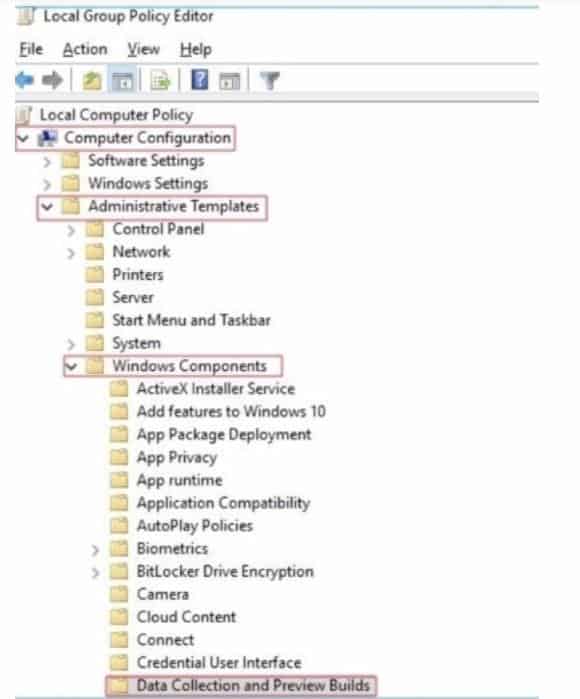Collapse the Windows Components node
Screen dimensions: 580x699
(x=71, y=366)
